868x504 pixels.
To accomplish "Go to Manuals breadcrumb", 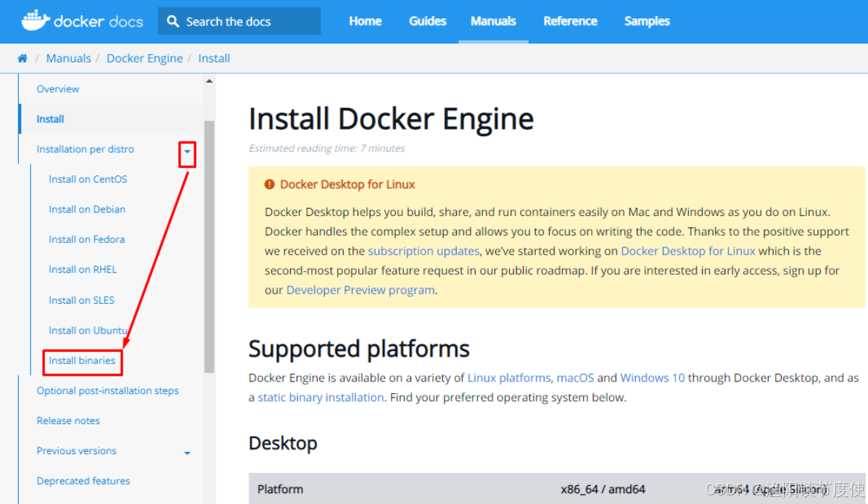I will [68, 58].
